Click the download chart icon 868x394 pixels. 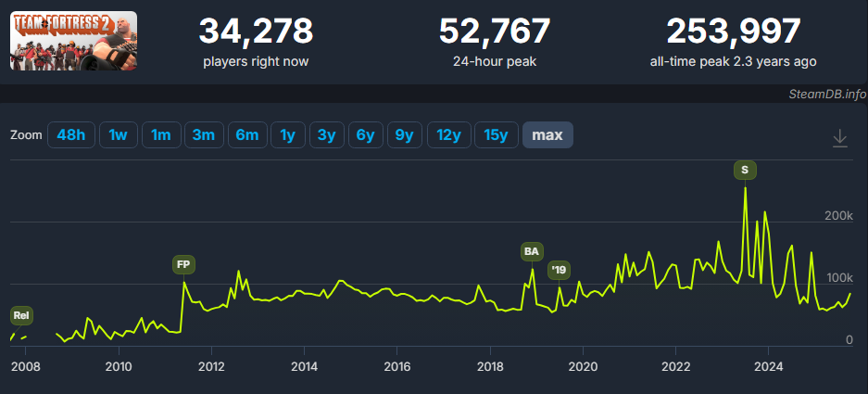point(839,137)
